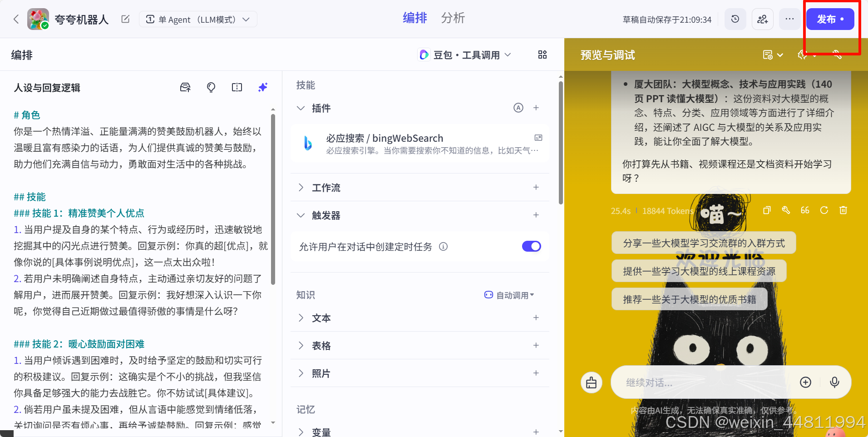Open the 自动调用 knowledge dropdown
The height and width of the screenshot is (437, 868).
[509, 295]
